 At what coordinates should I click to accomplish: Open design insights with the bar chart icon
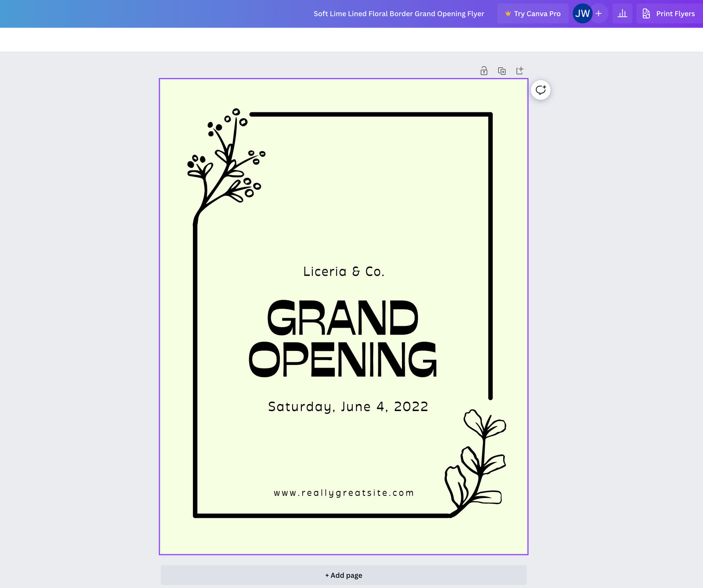[x=622, y=13]
